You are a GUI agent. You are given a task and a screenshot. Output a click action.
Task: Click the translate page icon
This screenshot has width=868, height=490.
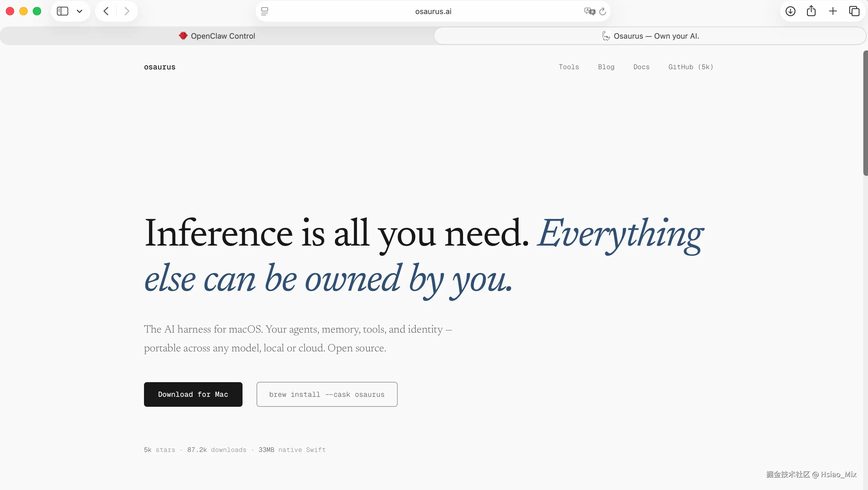[x=589, y=11]
